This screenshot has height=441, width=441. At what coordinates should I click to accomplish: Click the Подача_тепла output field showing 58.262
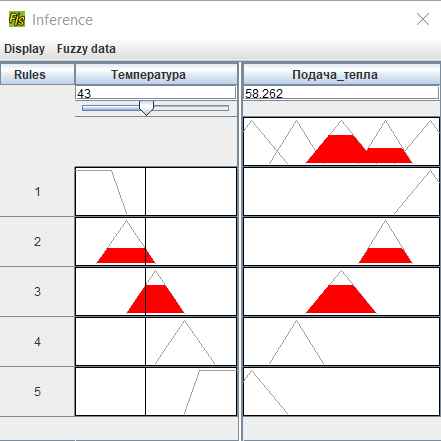point(341,93)
